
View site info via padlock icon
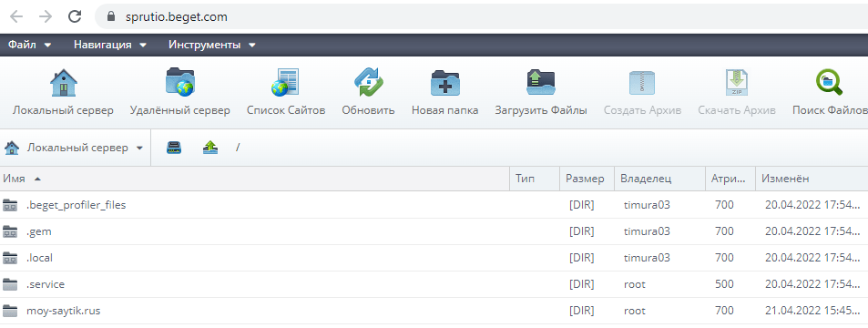112,16
